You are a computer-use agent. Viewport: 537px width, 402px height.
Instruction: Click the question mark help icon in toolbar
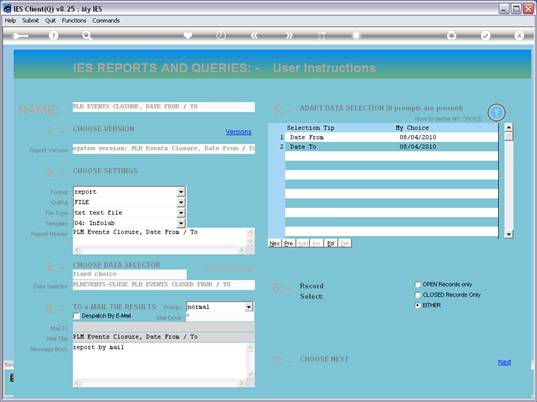(53, 35)
